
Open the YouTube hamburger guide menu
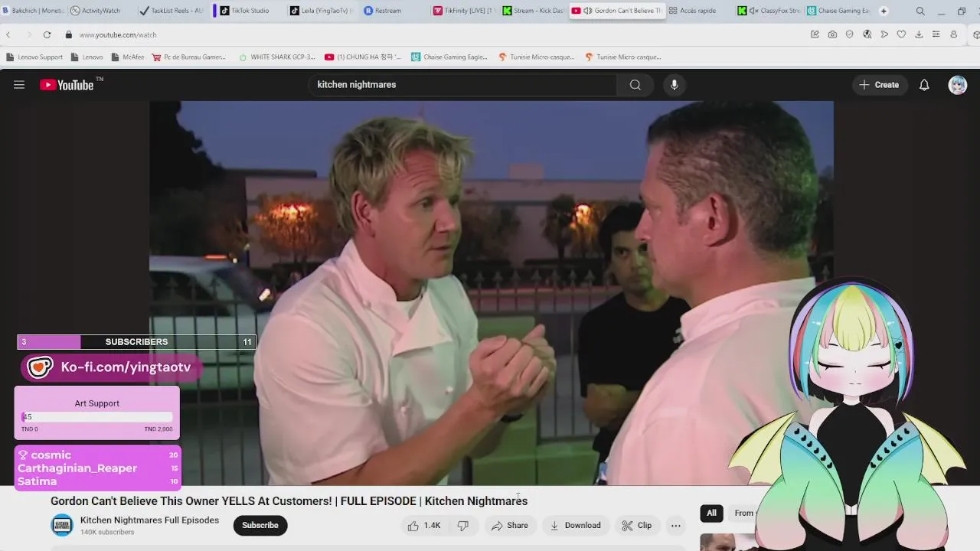[x=19, y=85]
